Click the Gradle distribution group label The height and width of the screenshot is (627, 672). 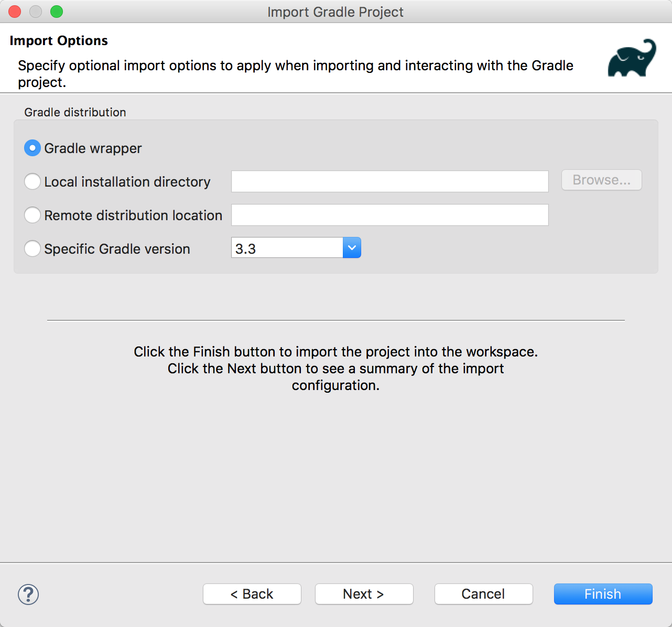point(75,112)
